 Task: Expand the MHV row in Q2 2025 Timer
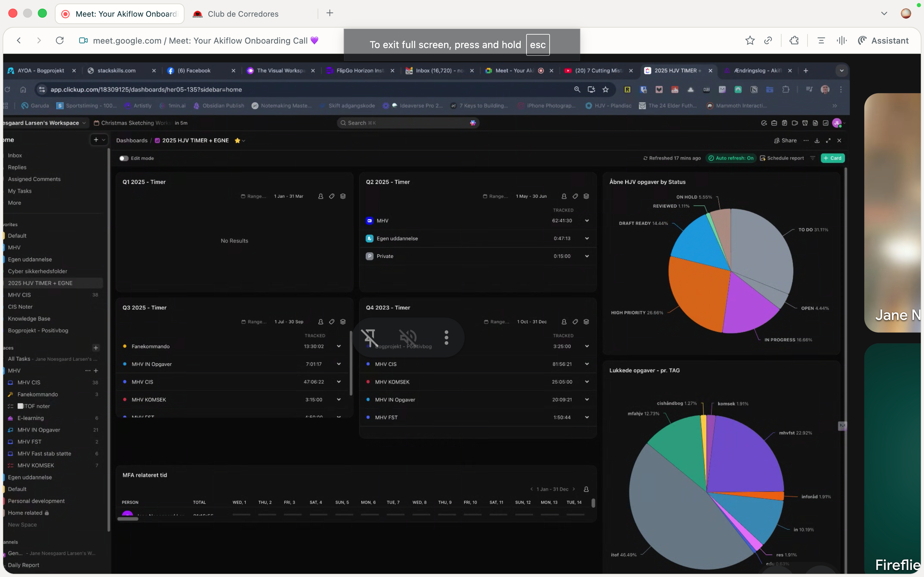coord(587,221)
